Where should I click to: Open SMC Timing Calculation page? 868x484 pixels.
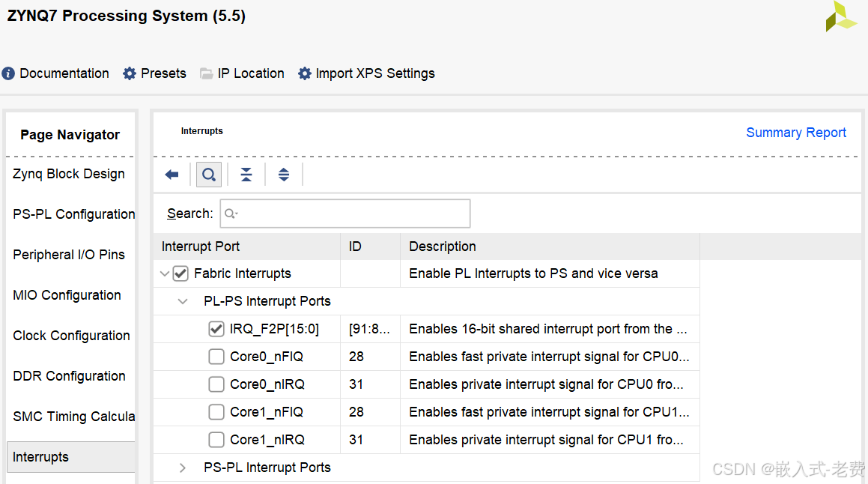point(73,417)
